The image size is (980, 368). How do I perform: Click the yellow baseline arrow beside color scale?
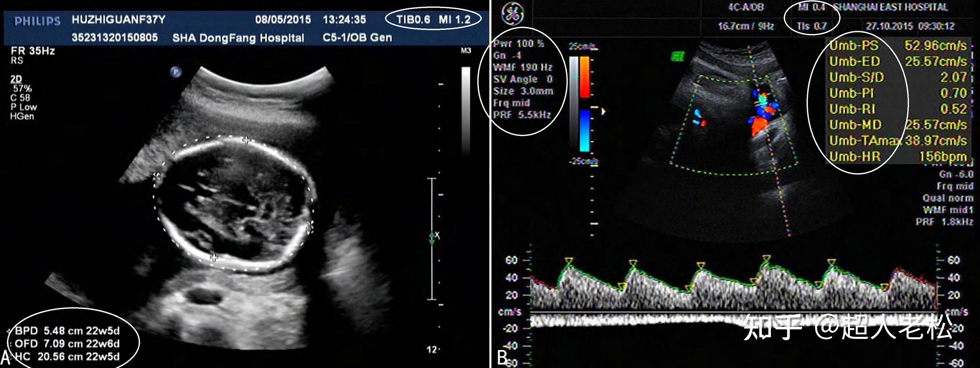(603, 111)
